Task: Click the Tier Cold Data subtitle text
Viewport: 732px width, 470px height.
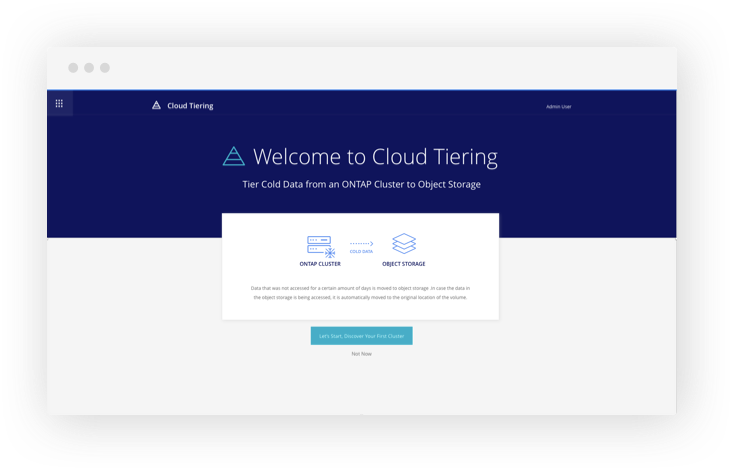Action: click(361, 185)
